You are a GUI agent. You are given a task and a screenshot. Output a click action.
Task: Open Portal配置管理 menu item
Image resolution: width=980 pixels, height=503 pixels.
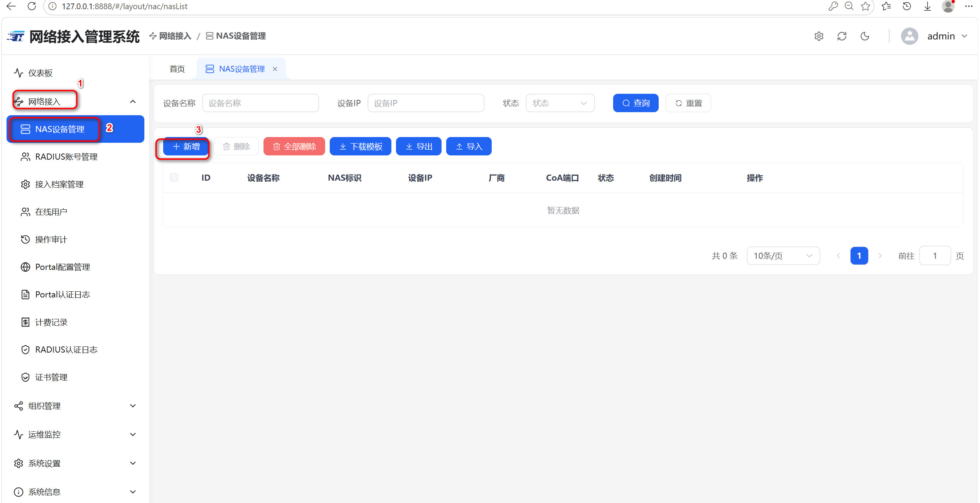[x=75, y=267]
